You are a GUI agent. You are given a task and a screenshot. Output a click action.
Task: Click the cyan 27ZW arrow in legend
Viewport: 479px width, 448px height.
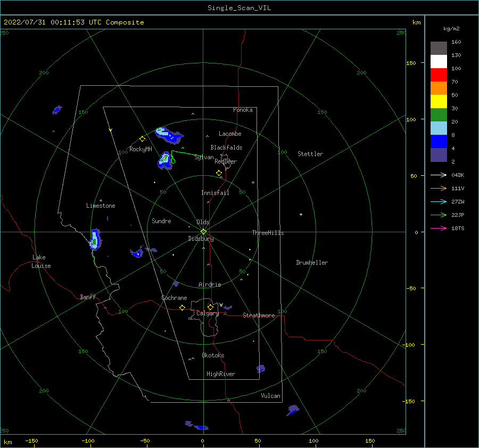pyautogui.click(x=439, y=201)
